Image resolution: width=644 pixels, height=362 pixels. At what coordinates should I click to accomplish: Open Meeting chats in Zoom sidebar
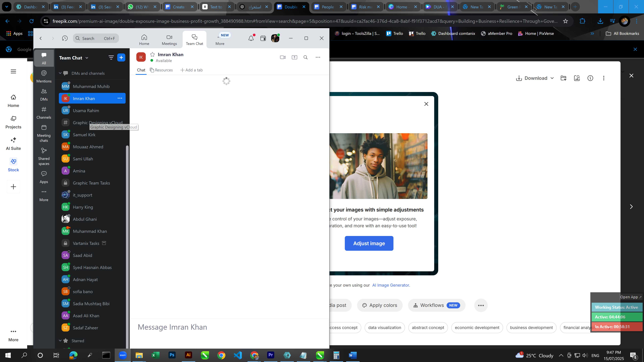[x=44, y=133]
